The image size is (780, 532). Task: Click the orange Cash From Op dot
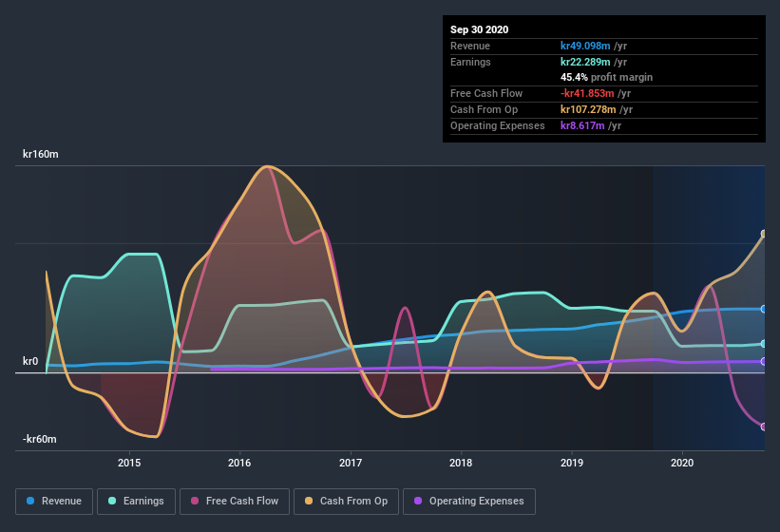coord(309,501)
